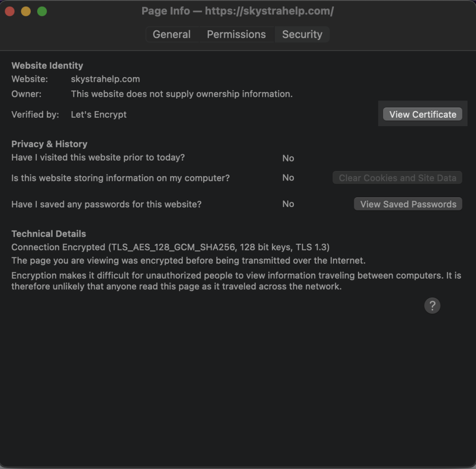Select the Security tab

[302, 34]
